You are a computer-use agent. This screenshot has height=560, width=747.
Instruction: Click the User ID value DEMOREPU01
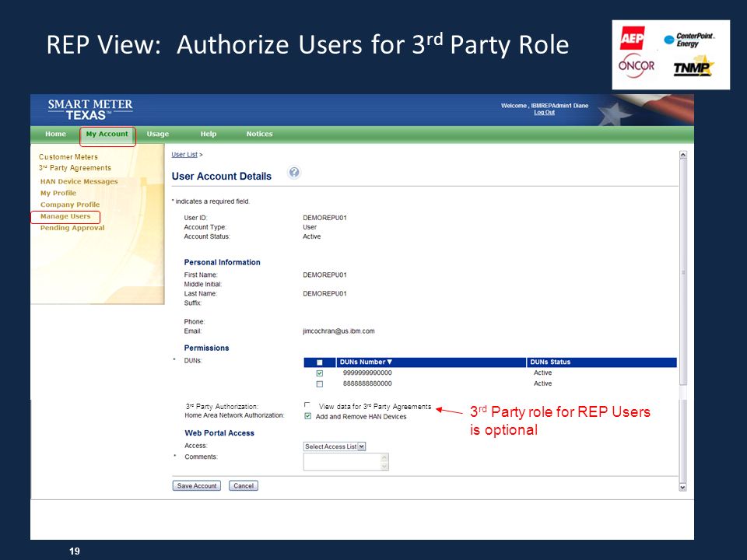click(325, 218)
